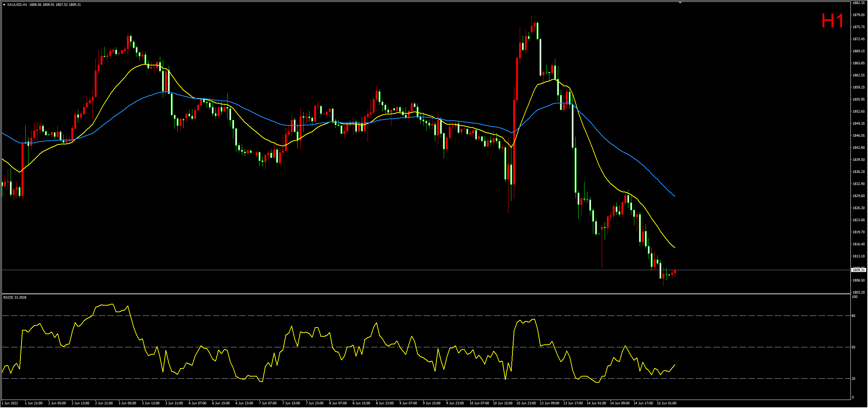Screen dimensions: 868x408
Task: Click the RSI(9) 33.3928 indicator label
Action: 15,298
